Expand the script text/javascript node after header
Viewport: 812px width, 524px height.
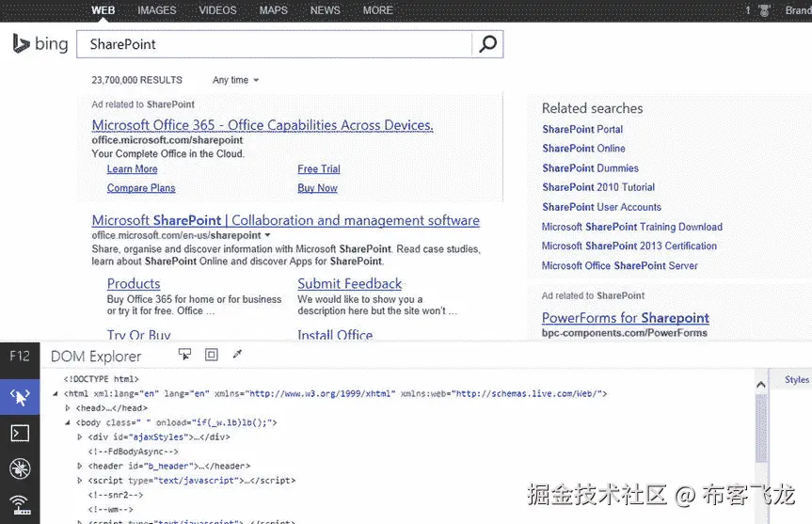(79, 481)
